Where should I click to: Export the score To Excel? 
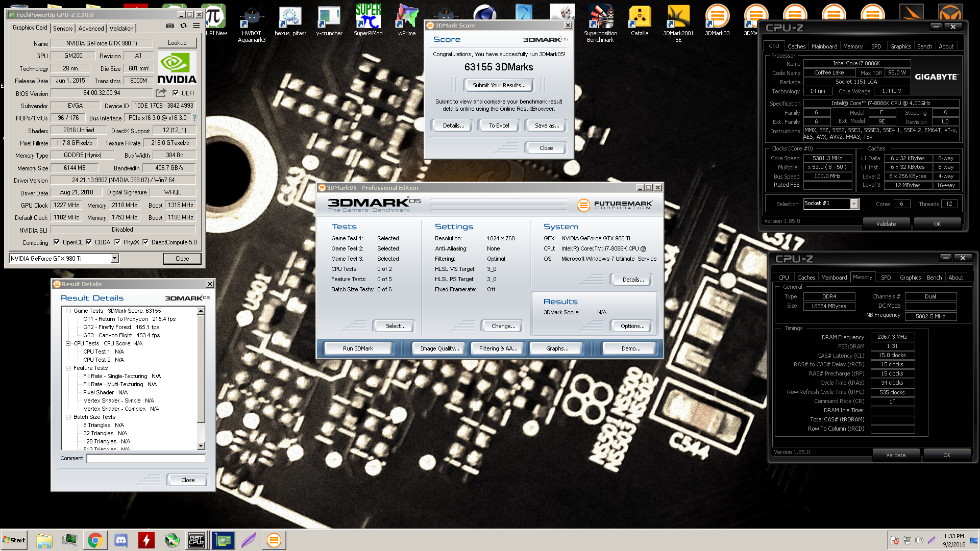click(499, 126)
